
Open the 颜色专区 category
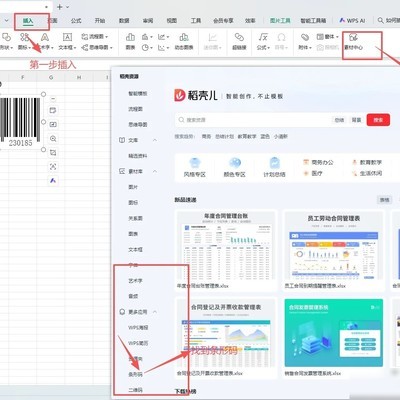234,168
